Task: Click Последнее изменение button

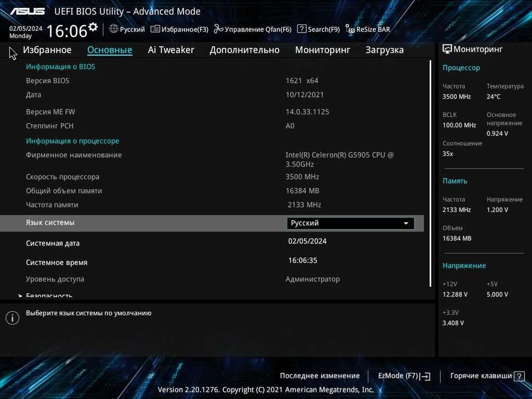Action: click(x=320, y=376)
